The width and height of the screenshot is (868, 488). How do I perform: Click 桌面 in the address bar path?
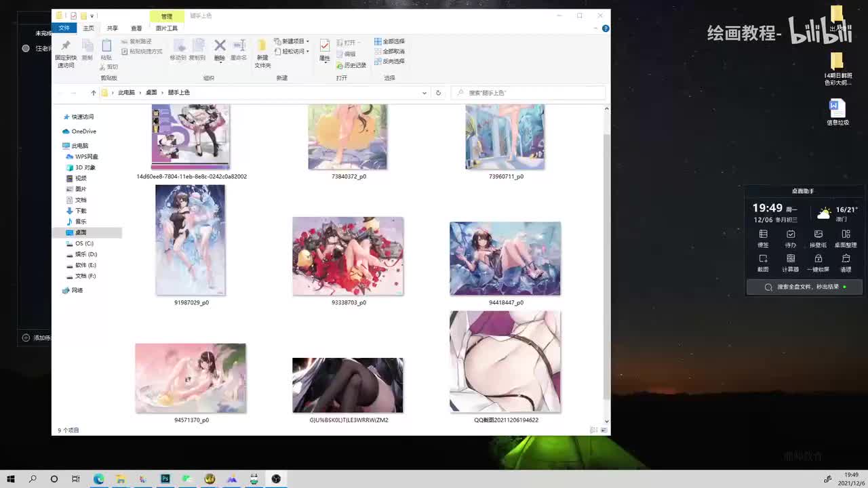[x=151, y=93]
